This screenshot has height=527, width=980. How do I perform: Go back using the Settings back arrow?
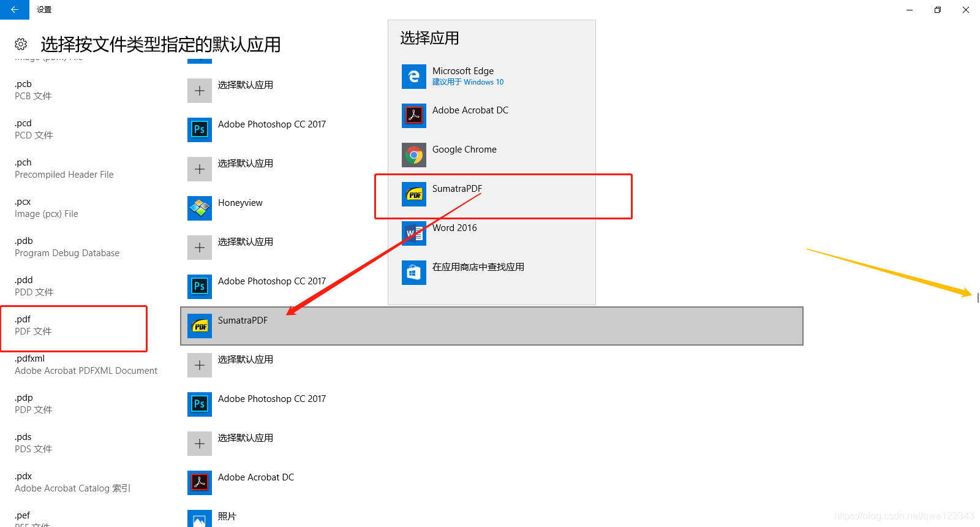pos(15,10)
